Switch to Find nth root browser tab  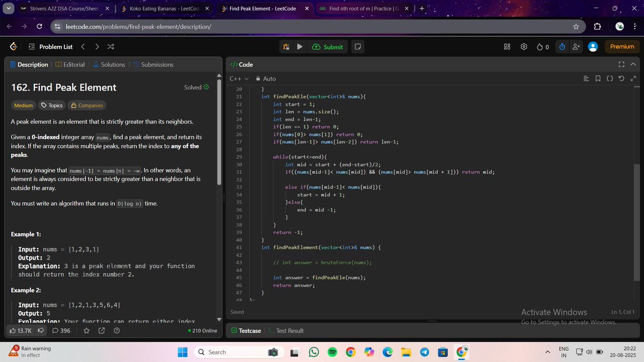click(365, 9)
